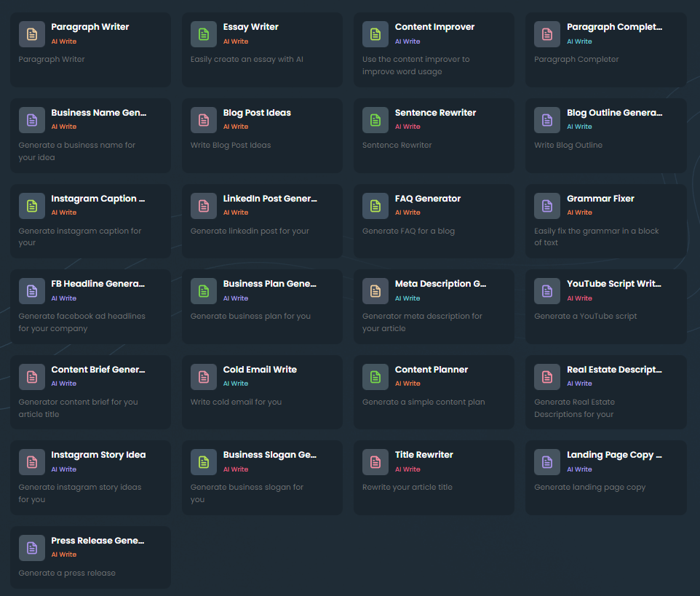
Task: Open the Essay Writer title link
Action: click(x=250, y=27)
